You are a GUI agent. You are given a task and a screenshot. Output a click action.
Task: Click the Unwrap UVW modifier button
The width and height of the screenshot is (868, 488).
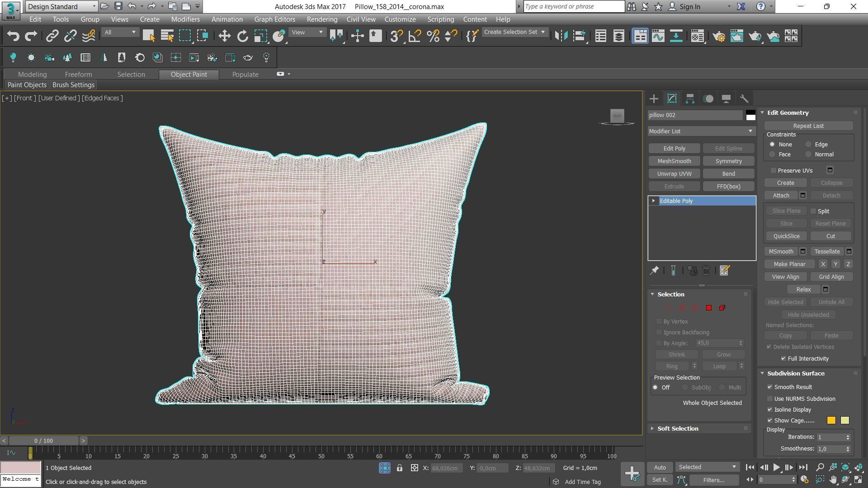[674, 174]
